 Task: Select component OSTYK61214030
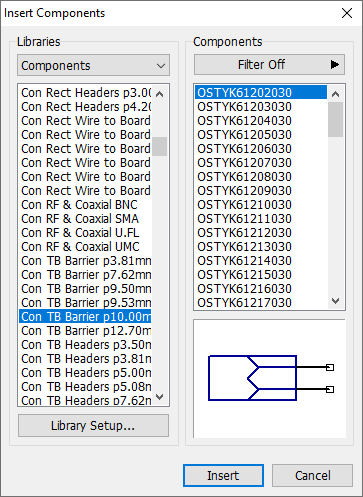(x=261, y=261)
